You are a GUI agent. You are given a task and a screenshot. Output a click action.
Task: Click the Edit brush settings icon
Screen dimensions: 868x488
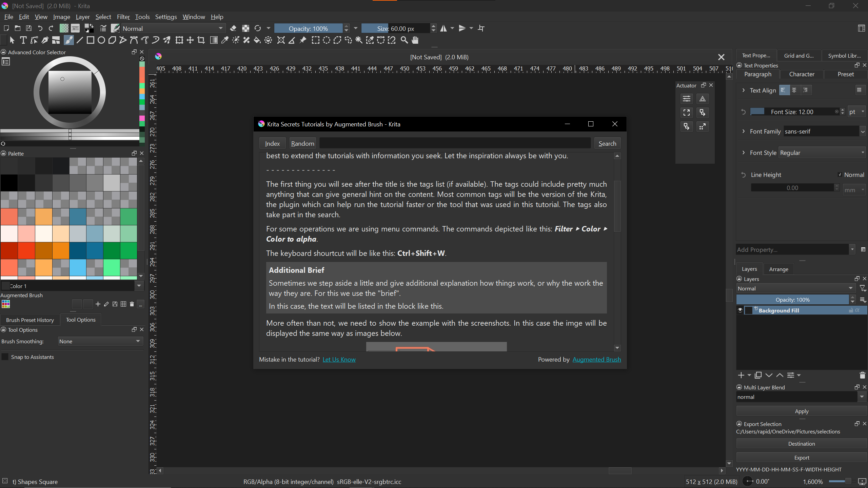pyautogui.click(x=103, y=28)
